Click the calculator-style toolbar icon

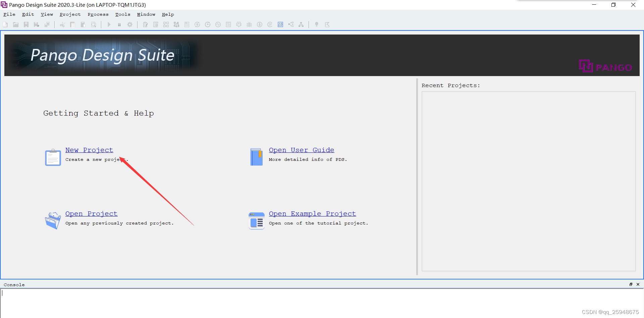pyautogui.click(x=187, y=24)
